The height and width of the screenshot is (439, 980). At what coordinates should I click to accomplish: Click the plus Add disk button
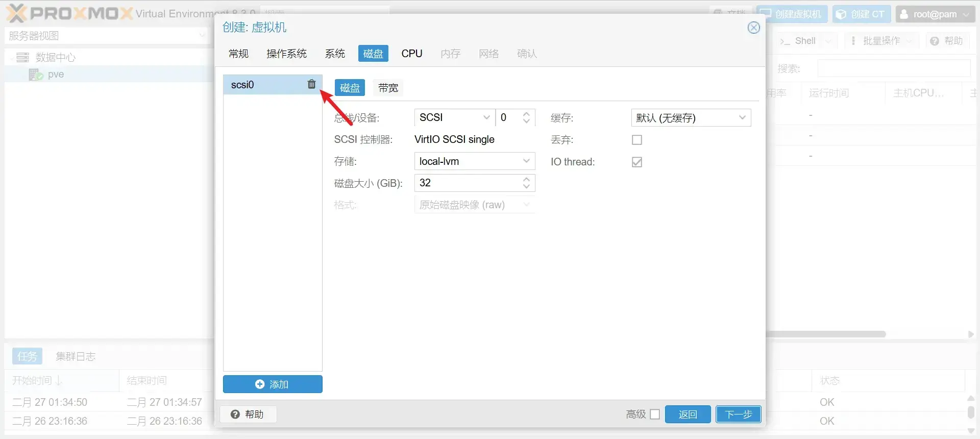[273, 384]
